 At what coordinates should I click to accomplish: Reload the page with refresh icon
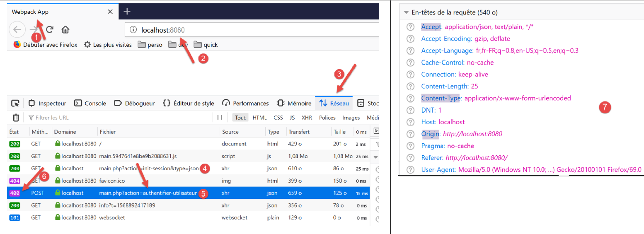point(50,29)
